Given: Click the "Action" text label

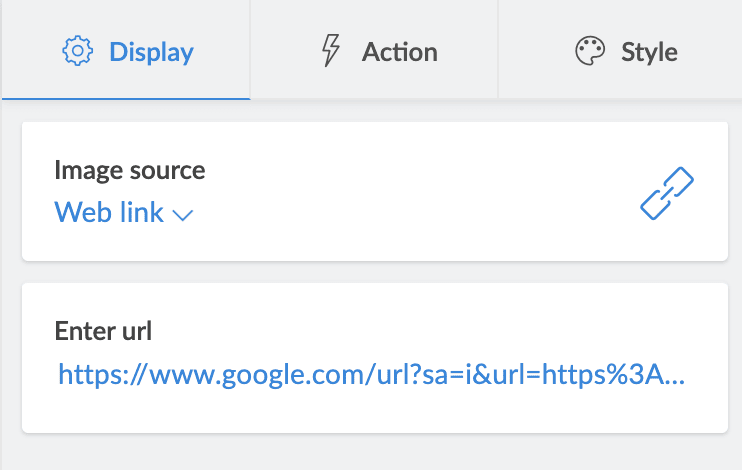Looking at the screenshot, I should (x=399, y=51).
